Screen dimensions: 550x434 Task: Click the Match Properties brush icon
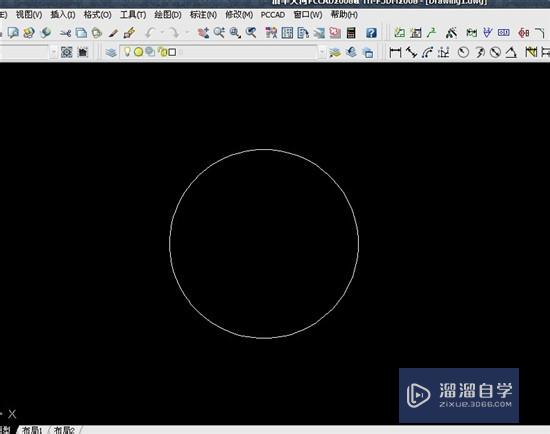(x=113, y=33)
